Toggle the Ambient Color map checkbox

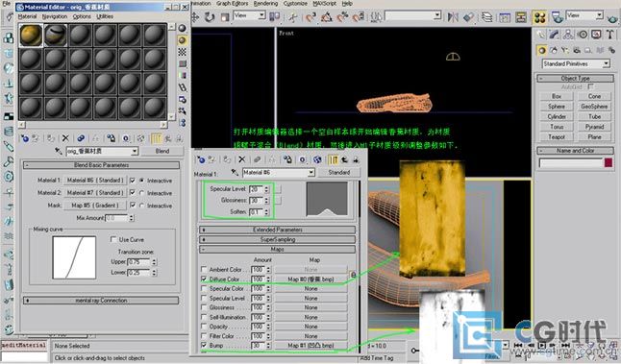click(x=204, y=270)
